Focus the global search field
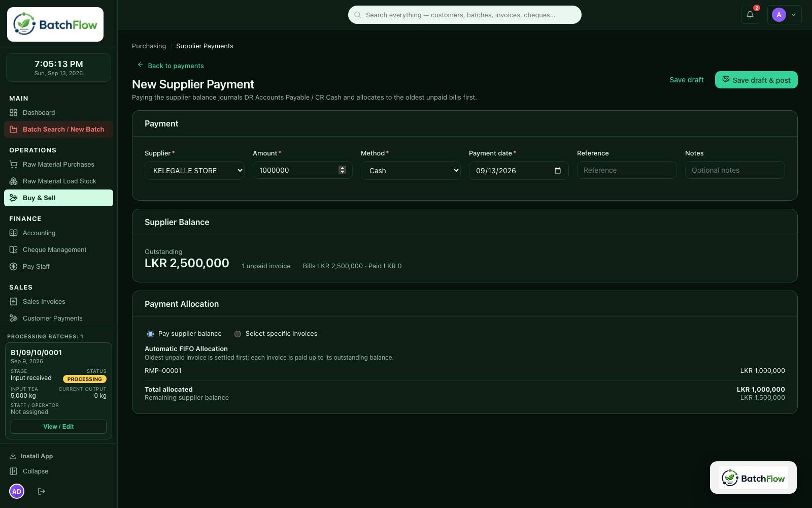This screenshot has height=508, width=812. 464,15
